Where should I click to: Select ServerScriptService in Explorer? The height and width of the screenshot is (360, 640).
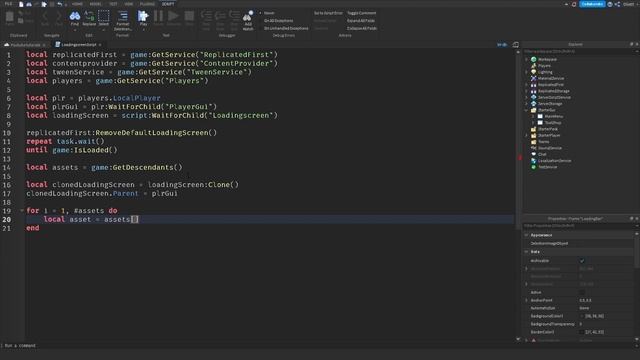pos(554,97)
